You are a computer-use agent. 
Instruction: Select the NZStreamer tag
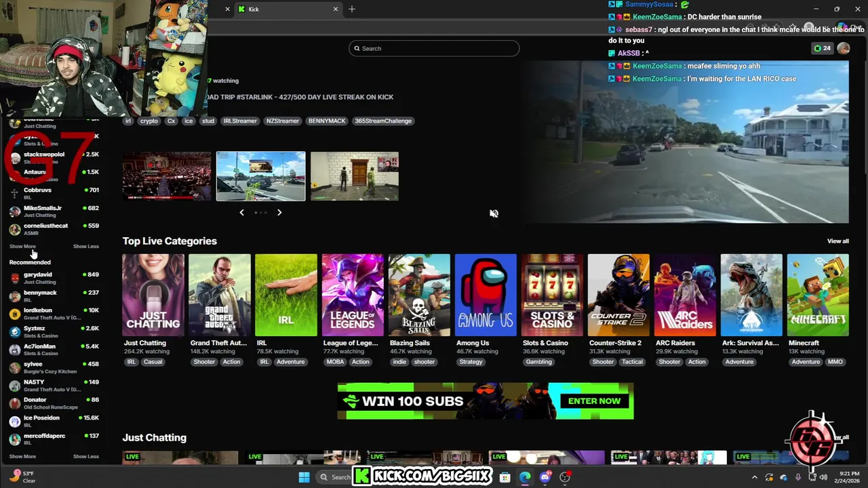283,121
